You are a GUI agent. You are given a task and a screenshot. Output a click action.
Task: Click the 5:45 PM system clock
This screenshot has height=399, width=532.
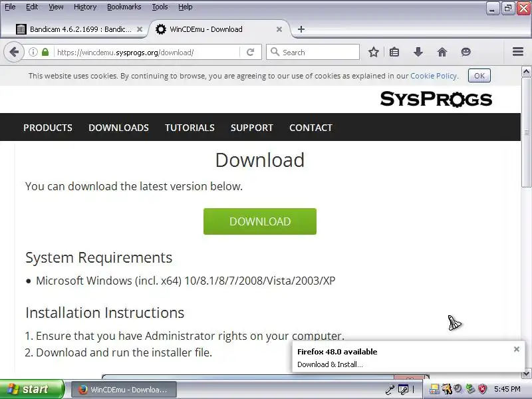507,389
